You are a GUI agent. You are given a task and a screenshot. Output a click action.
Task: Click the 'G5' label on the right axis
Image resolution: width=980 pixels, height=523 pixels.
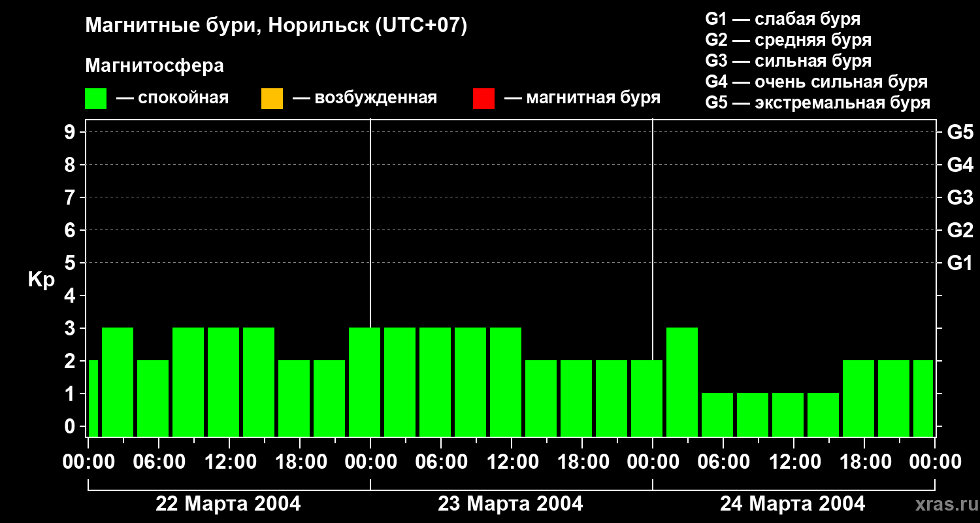[x=960, y=132]
